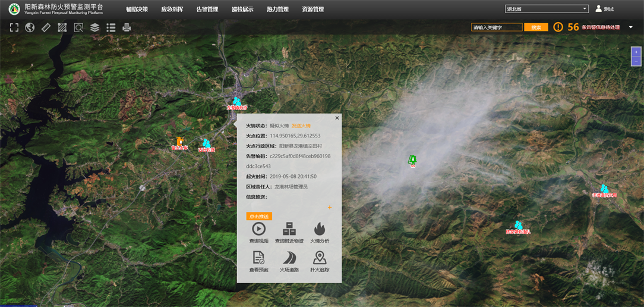Open the map layers stack icon
Viewport: 644px width, 307px height.
point(94,27)
